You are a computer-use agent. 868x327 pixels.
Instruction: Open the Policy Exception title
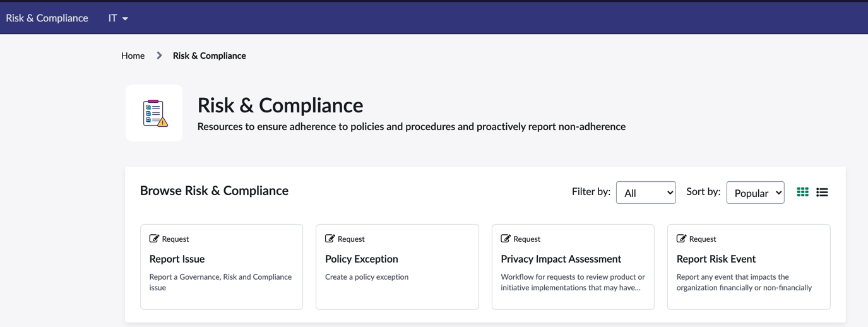pyautogui.click(x=362, y=259)
